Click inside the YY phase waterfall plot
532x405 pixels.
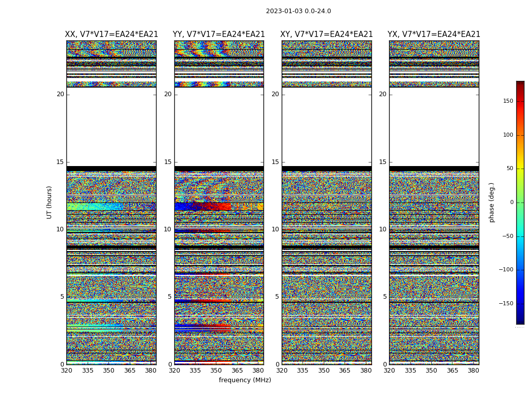[219, 202]
